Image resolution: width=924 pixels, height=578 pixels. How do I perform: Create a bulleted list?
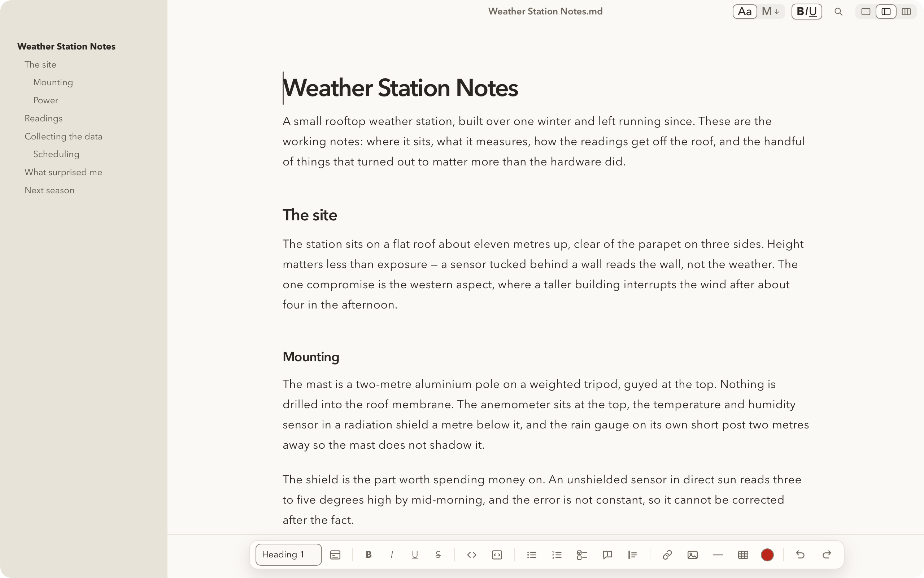(x=532, y=555)
